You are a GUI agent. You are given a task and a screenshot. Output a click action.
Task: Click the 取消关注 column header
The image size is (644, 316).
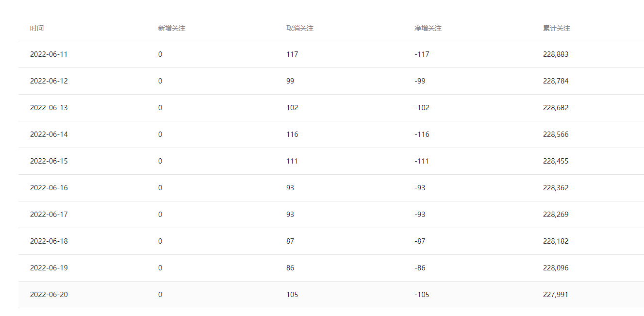[300, 29]
